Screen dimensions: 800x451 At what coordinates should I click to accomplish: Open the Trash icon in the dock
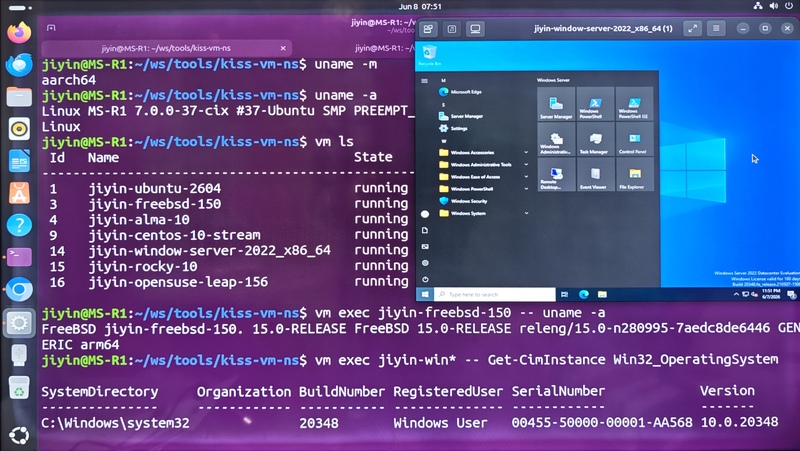[x=19, y=388]
